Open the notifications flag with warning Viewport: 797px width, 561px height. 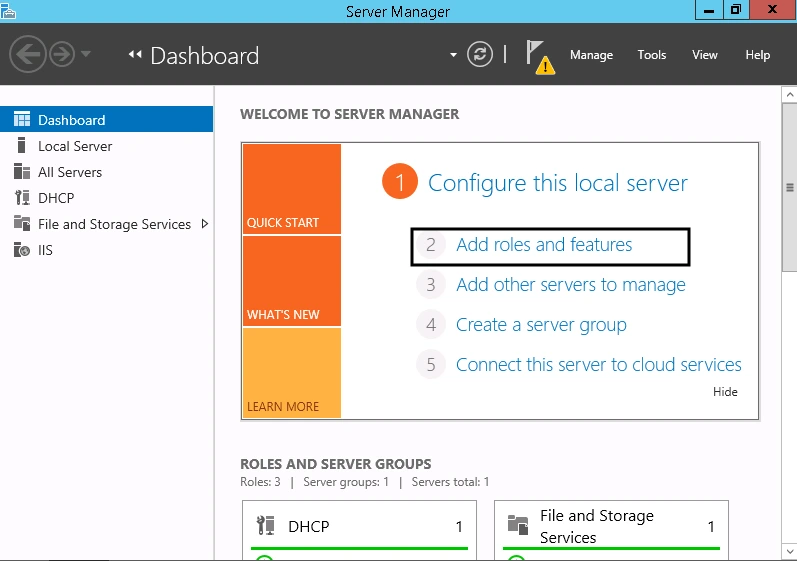coord(540,57)
